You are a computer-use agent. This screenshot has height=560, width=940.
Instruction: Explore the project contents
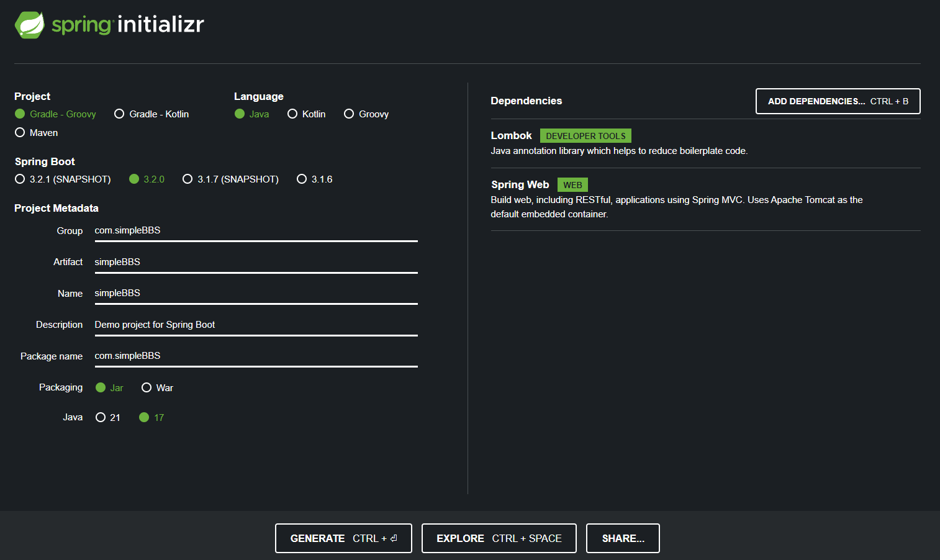499,538
